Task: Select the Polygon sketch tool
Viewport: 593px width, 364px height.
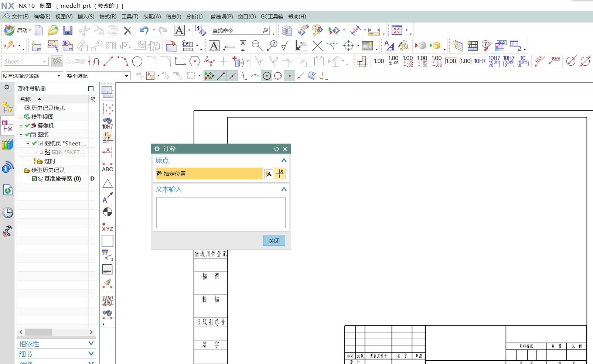Action: pos(195,61)
